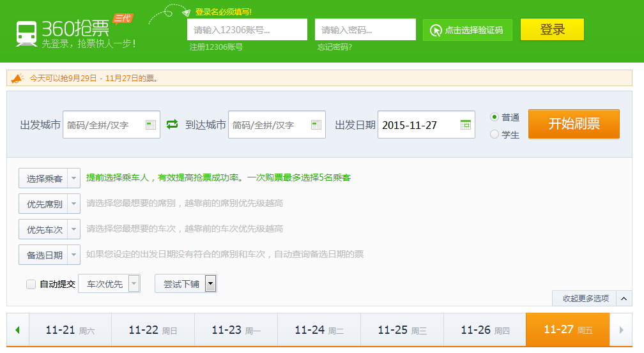Viewport: 644px width, 353px height.
Task: Focus the password input field
Action: pos(365,29)
